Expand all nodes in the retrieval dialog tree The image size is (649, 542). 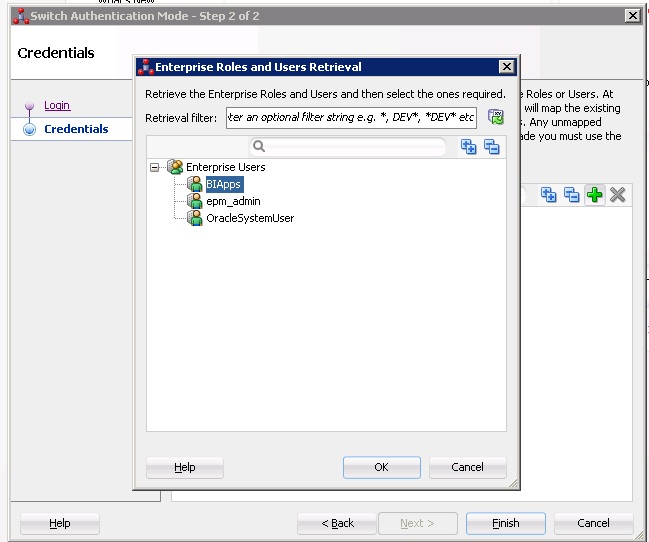click(469, 147)
